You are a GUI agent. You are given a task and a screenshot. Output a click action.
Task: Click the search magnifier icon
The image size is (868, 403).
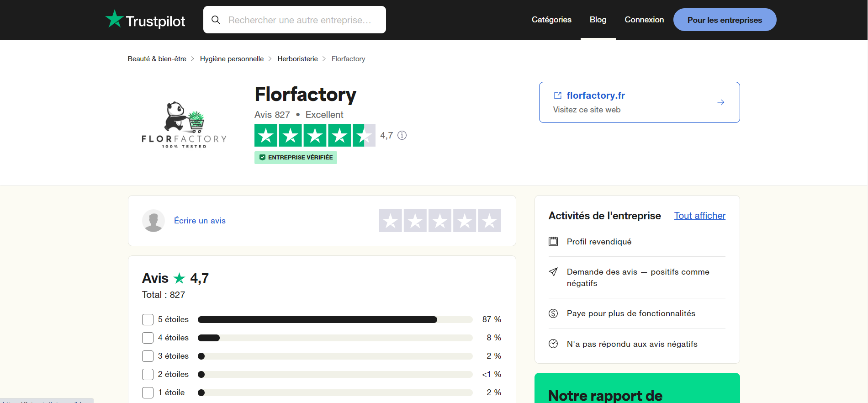click(x=216, y=20)
